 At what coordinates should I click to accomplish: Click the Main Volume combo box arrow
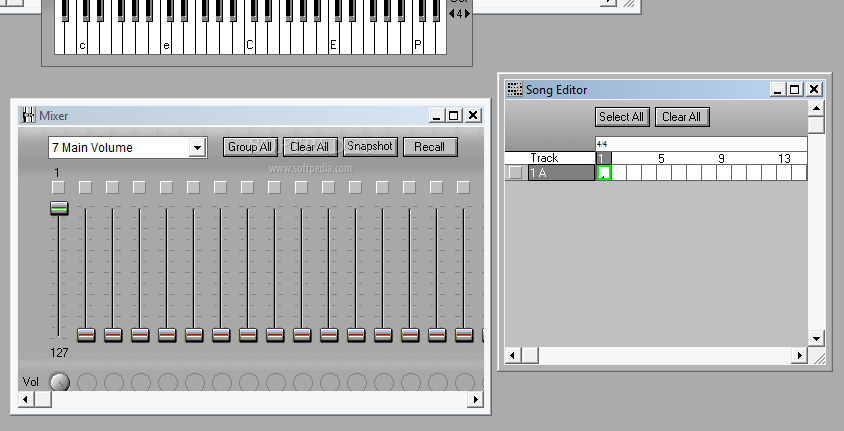198,147
